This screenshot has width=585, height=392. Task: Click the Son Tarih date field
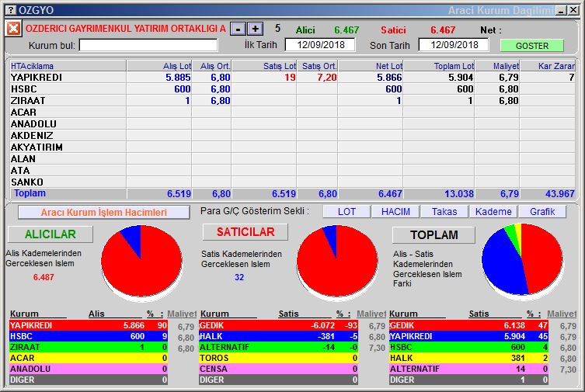pyautogui.click(x=454, y=45)
